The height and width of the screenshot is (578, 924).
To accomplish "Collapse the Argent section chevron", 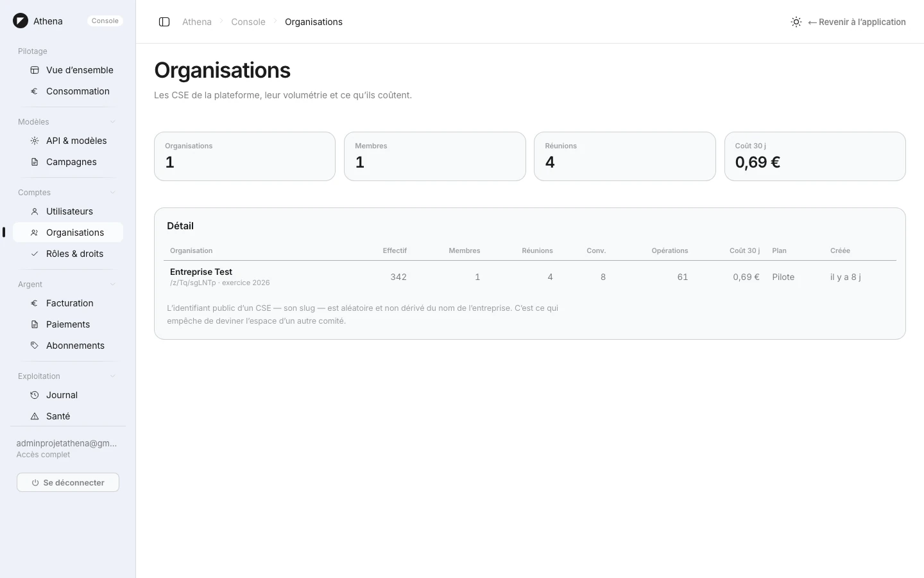I will click(113, 285).
